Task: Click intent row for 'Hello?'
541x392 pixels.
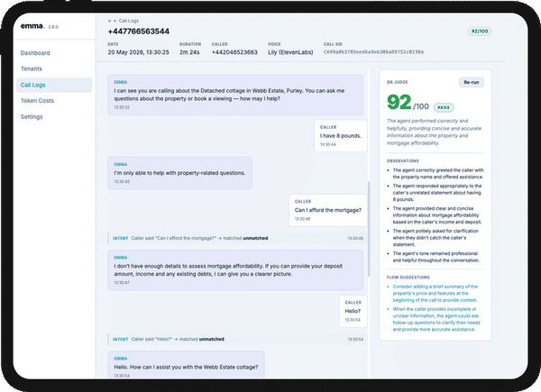Action: tap(236, 339)
